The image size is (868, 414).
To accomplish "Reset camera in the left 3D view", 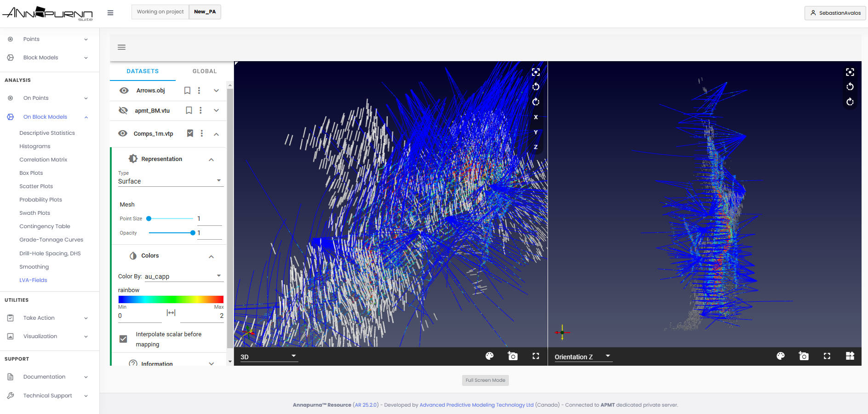I will pos(536,72).
